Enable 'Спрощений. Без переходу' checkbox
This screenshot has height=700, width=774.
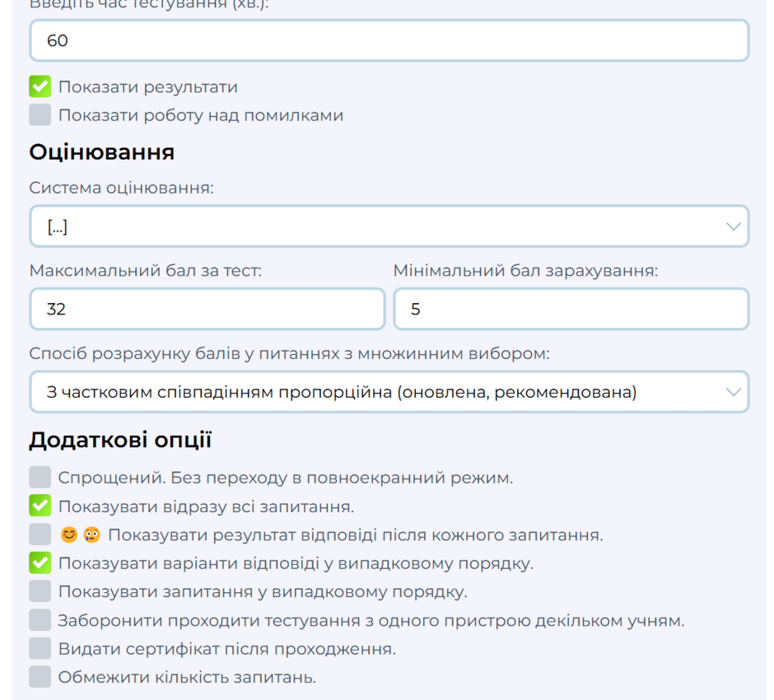click(x=40, y=477)
